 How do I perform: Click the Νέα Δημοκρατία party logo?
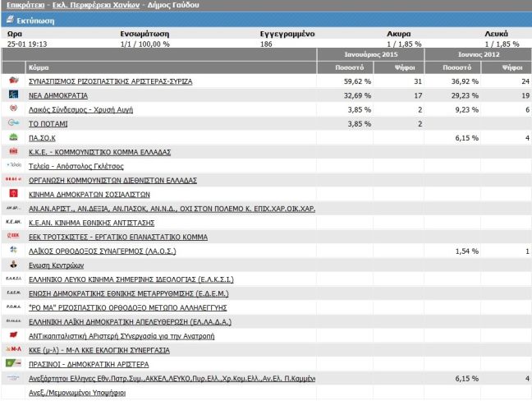click(13, 95)
